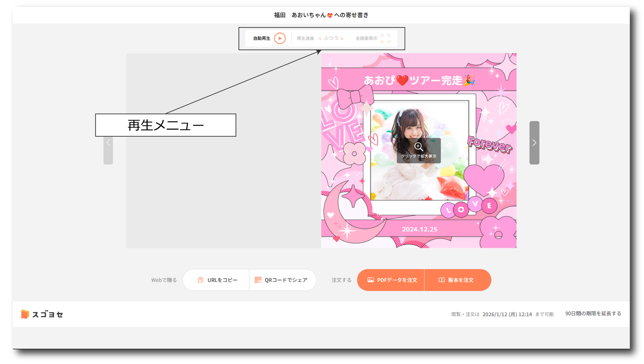This screenshot has height=364, width=644.
Task: Start auto playback with the play icon
Action: pyautogui.click(x=280, y=38)
